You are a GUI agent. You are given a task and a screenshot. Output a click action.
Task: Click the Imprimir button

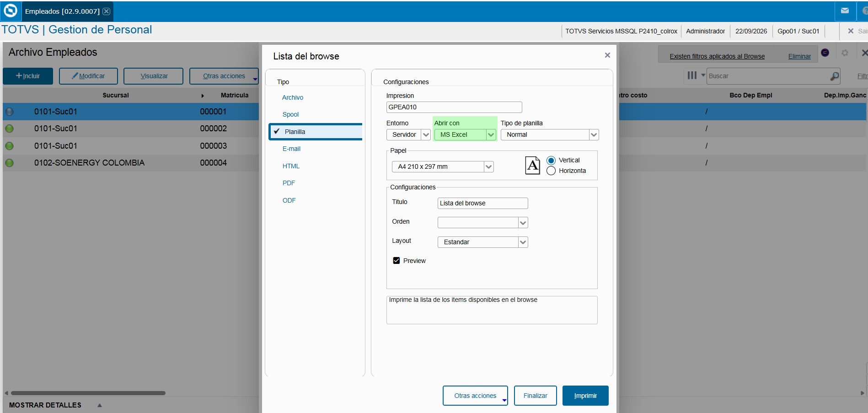(585, 396)
